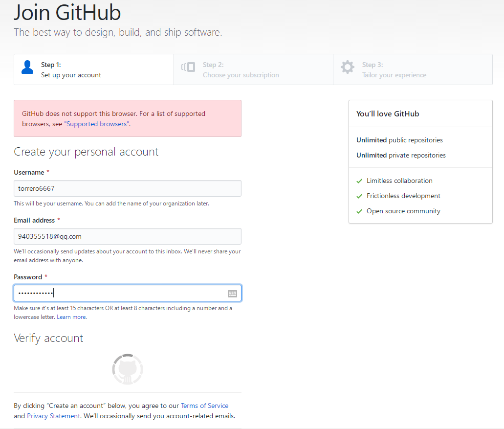The height and width of the screenshot is (429, 504).
Task: Click the Email address field label
Action: point(34,220)
